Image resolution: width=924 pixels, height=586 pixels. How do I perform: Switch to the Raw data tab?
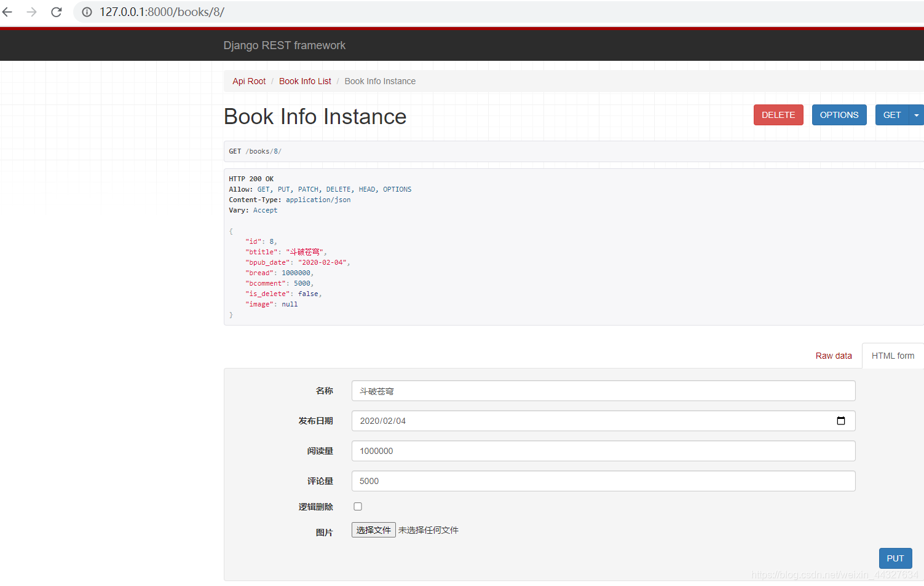pyautogui.click(x=834, y=356)
